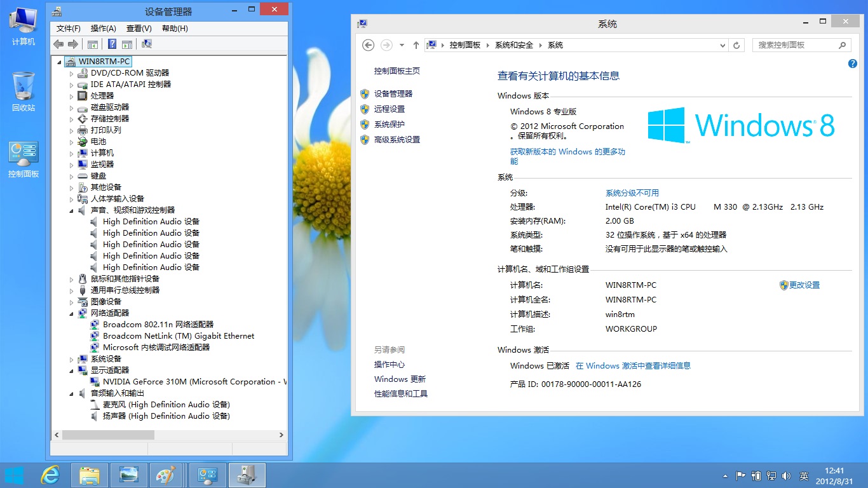Open the address bar history dropdown
Viewport: 868px width, 488px height.
click(722, 45)
